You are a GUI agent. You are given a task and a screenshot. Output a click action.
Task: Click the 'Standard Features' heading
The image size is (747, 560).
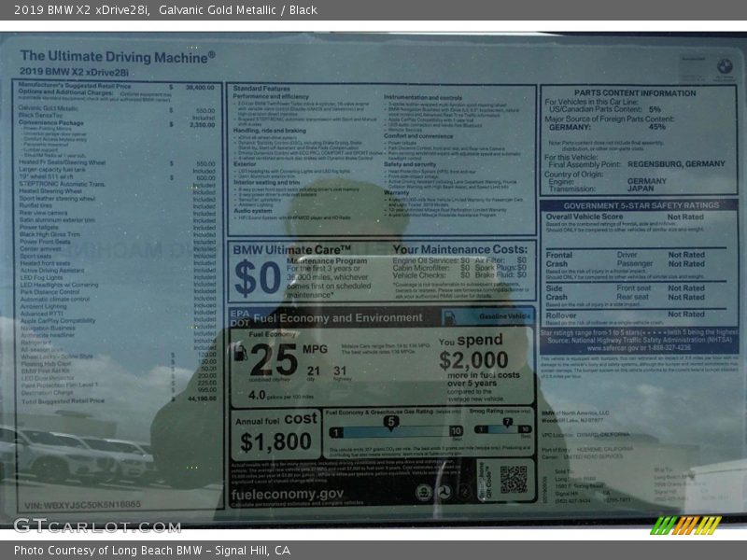261,89
